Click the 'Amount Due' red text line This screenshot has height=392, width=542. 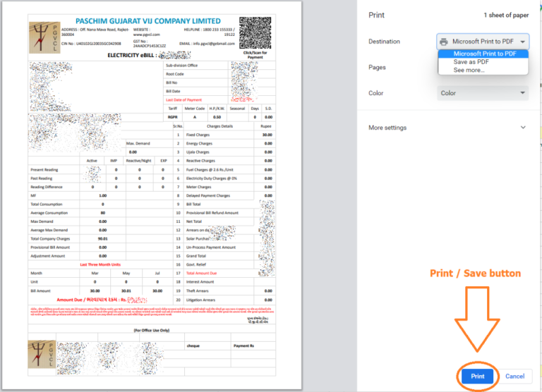click(x=102, y=300)
